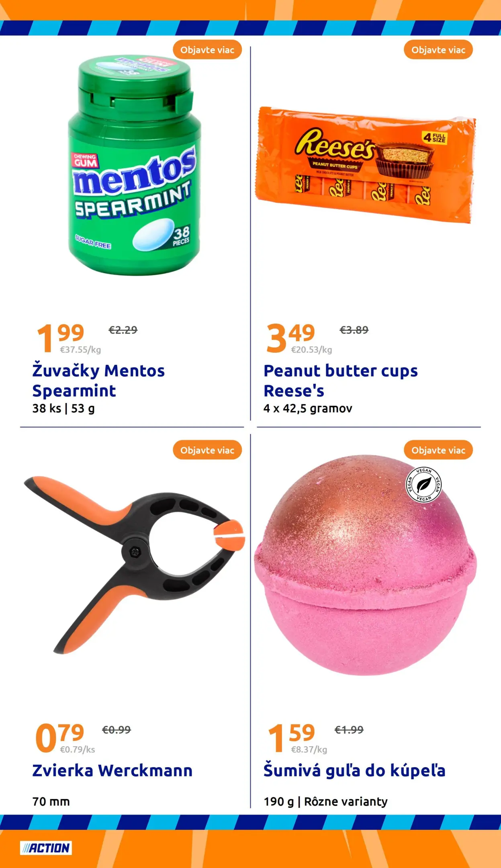Image resolution: width=501 pixels, height=868 pixels.
Task: Select the Mentos Spearmint bottle image
Action: 134,166
